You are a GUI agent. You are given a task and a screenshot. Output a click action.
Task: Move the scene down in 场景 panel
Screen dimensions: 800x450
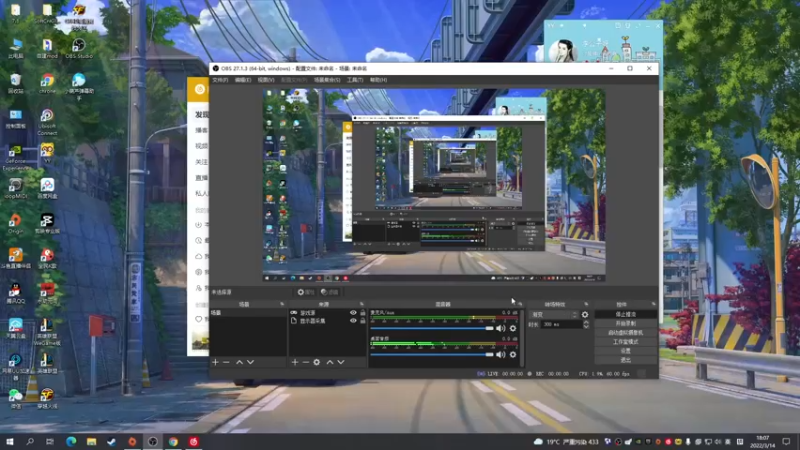(251, 362)
